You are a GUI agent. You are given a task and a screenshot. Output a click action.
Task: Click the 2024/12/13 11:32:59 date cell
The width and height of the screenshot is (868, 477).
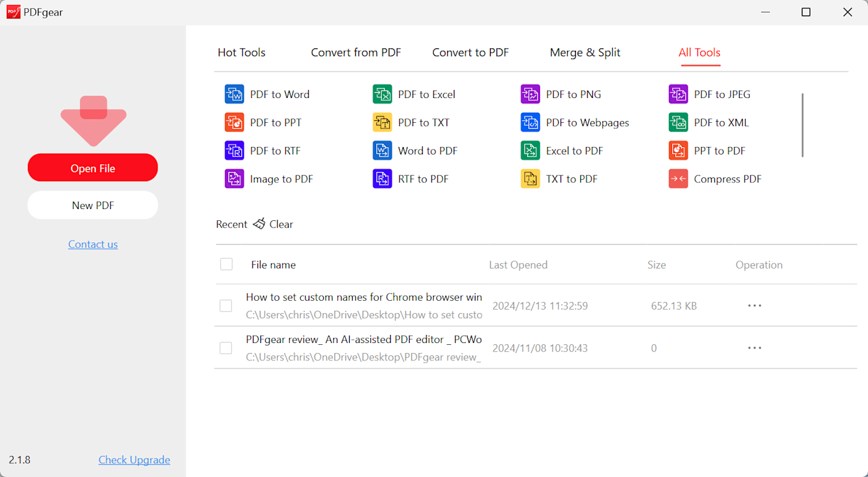coord(540,306)
